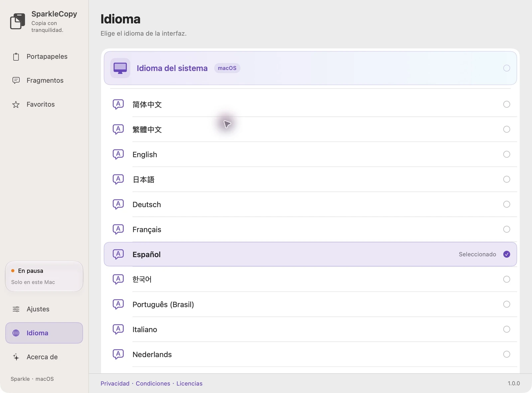Click the SparkleCopy app logo icon
Image resolution: width=532 pixels, height=393 pixels.
click(18, 21)
